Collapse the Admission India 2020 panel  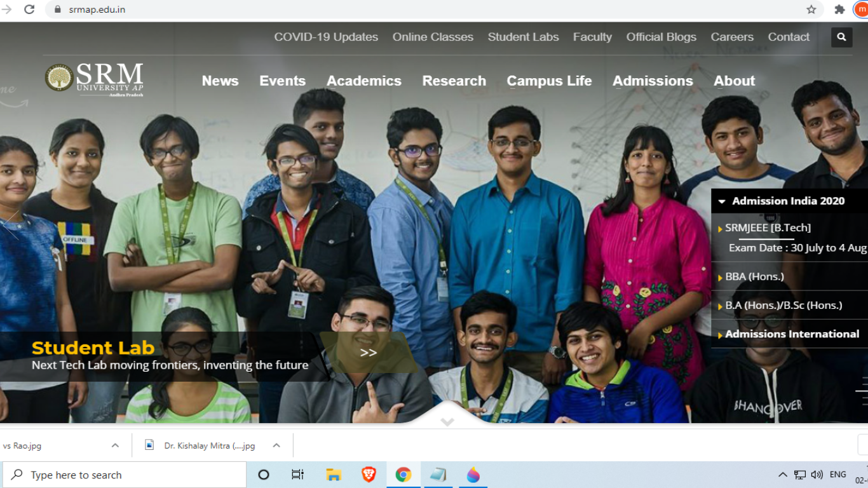[x=722, y=201]
